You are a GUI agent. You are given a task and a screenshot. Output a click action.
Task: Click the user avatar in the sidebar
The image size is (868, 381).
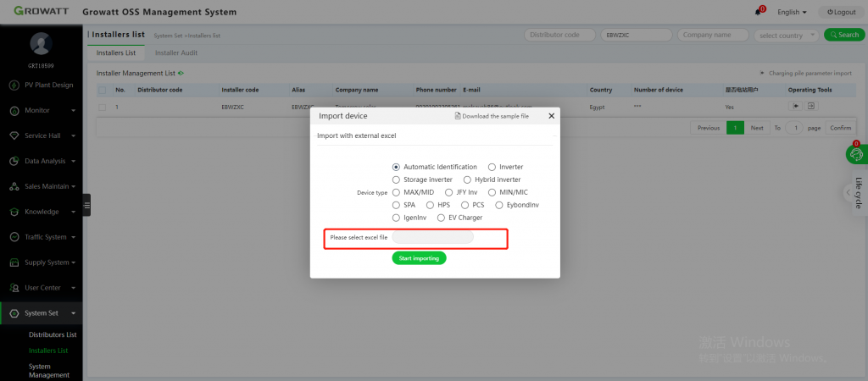[x=41, y=44]
